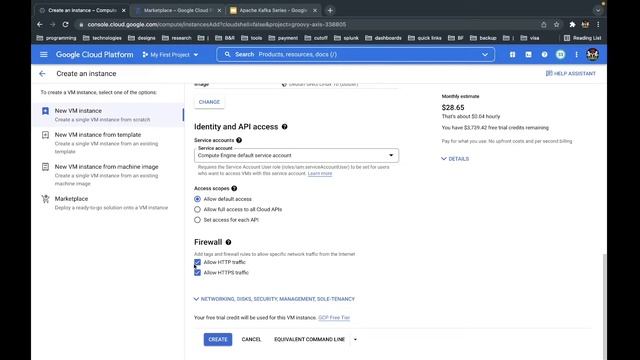The width and height of the screenshot is (640, 360).
Task: Click help icon next to Identity and API access
Action: pos(284,127)
